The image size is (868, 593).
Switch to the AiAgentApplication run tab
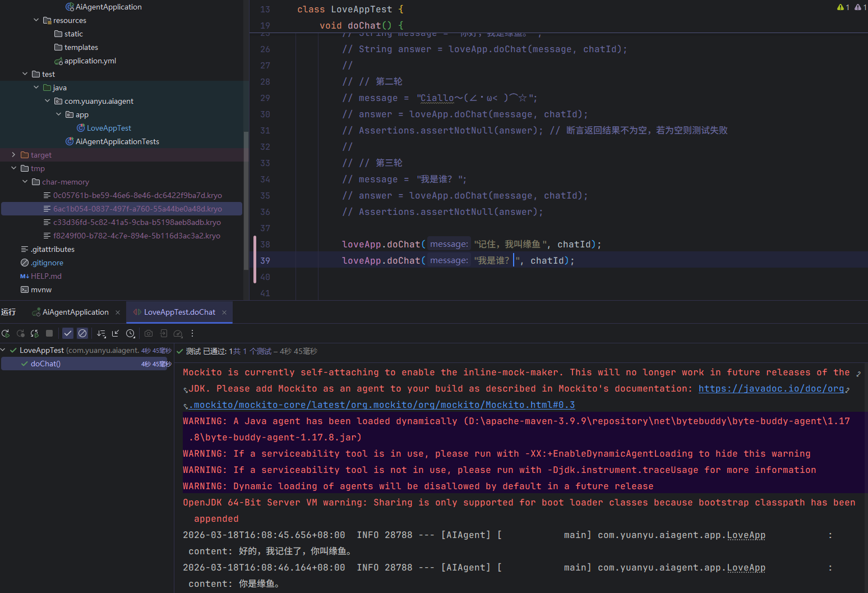75,312
